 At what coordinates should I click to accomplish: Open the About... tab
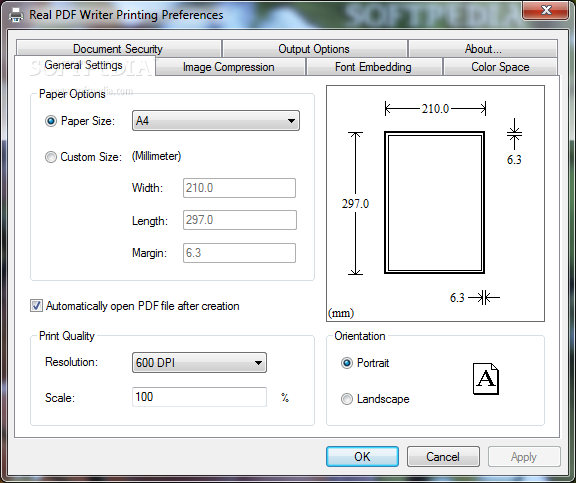[483, 48]
